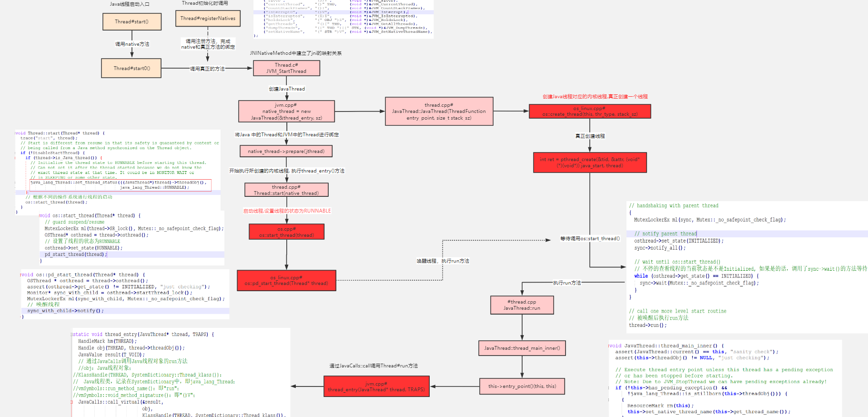Click the thread.cpp# Thread::start(native_thread) node

[286, 190]
